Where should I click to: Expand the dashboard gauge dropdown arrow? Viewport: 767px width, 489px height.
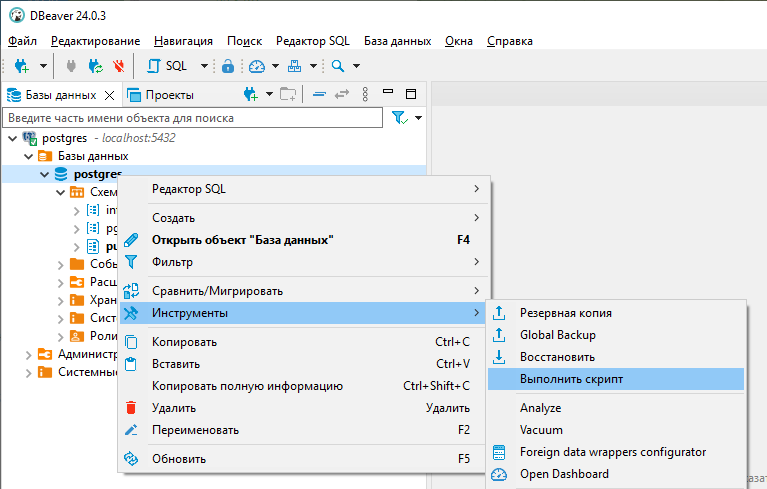pos(275,66)
